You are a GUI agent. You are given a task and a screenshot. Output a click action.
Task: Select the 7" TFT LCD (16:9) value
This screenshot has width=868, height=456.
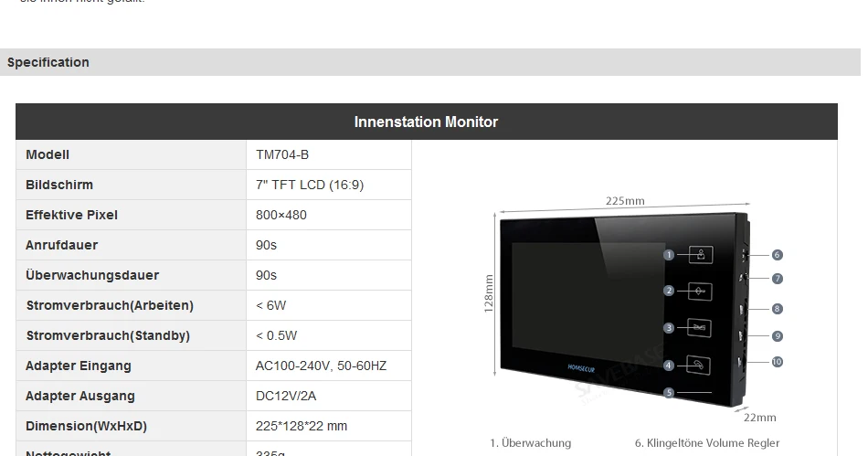tap(310, 185)
